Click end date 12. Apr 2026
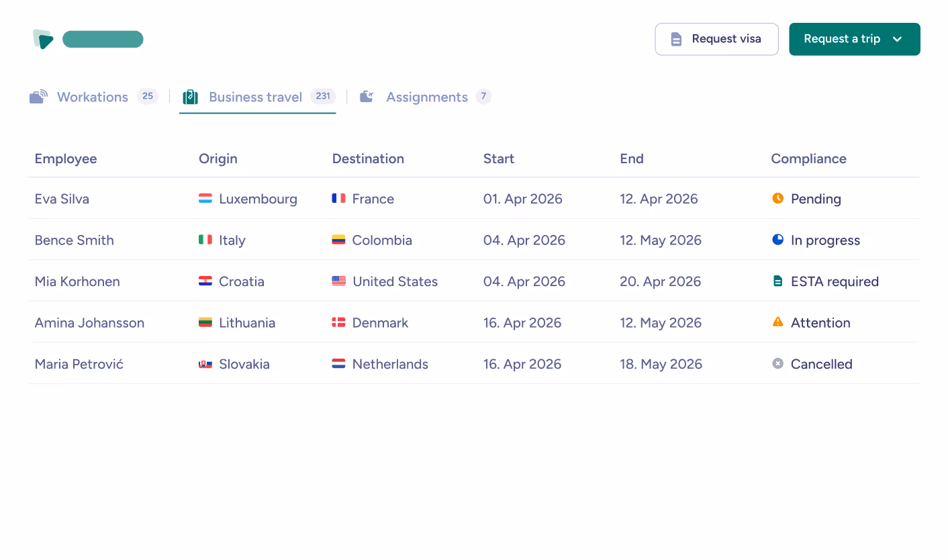The image size is (948, 560). [x=659, y=199]
